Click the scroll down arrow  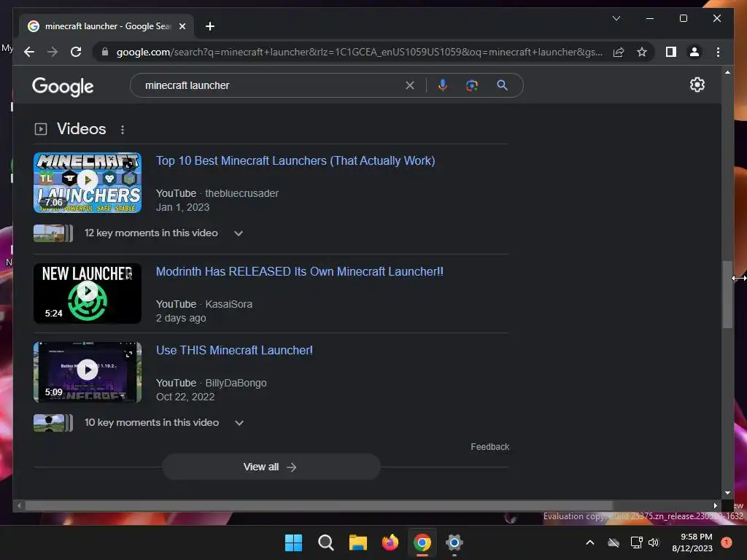pyautogui.click(x=727, y=493)
